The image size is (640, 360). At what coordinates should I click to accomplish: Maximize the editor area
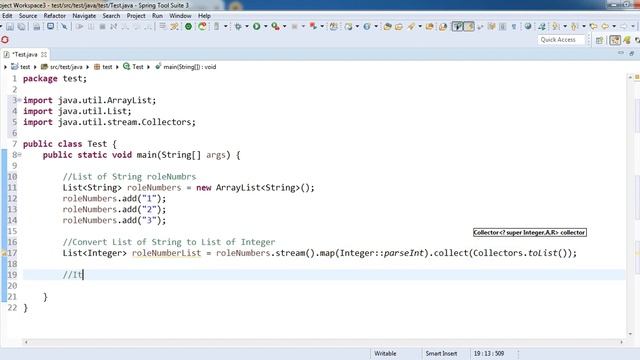tap(631, 53)
